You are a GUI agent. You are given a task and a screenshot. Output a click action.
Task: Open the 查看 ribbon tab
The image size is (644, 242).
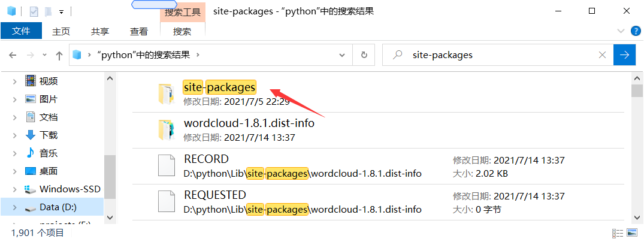click(x=139, y=32)
